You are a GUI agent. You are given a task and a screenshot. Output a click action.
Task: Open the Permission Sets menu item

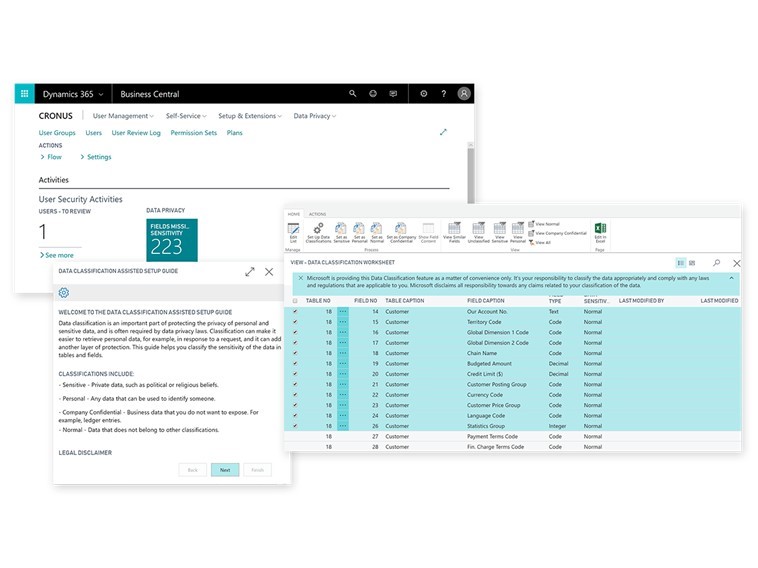[x=193, y=133]
